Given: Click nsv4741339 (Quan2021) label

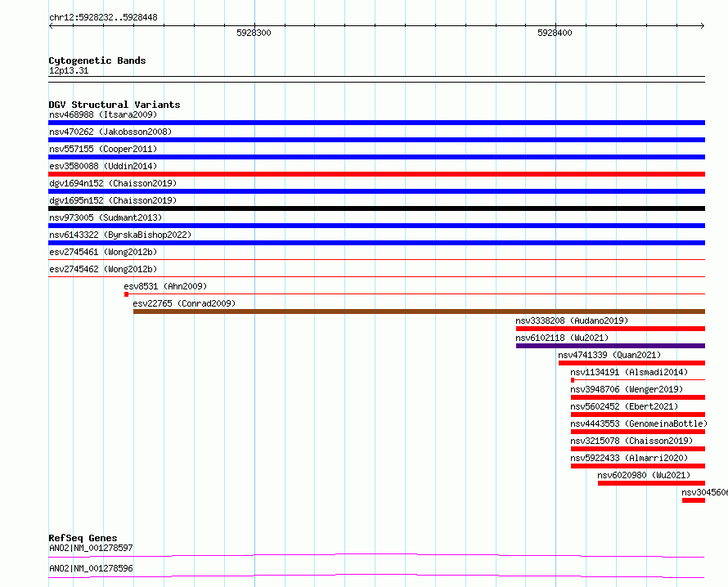Looking at the screenshot, I should click(x=609, y=355).
